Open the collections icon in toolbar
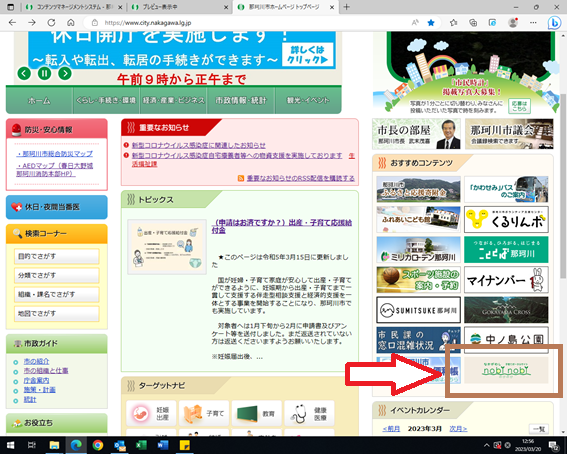The image size is (567, 454). [473, 23]
